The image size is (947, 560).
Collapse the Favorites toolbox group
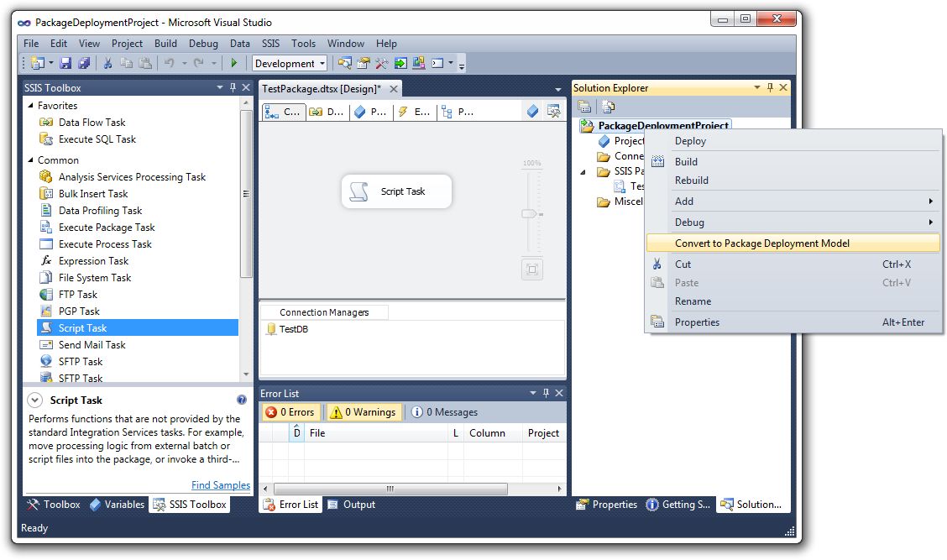pyautogui.click(x=30, y=105)
